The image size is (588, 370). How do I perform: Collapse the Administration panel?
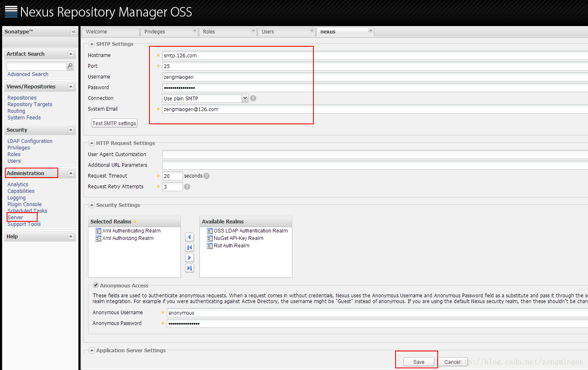coord(71,173)
